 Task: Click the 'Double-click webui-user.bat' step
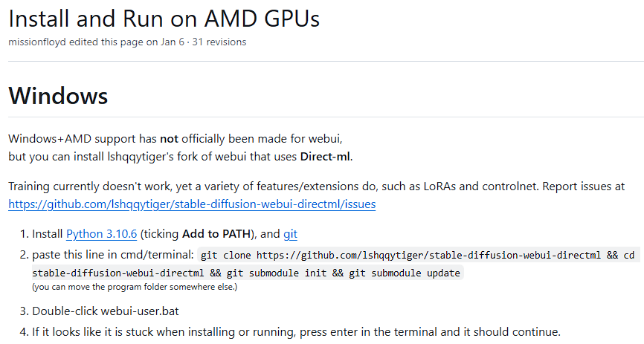(x=105, y=311)
